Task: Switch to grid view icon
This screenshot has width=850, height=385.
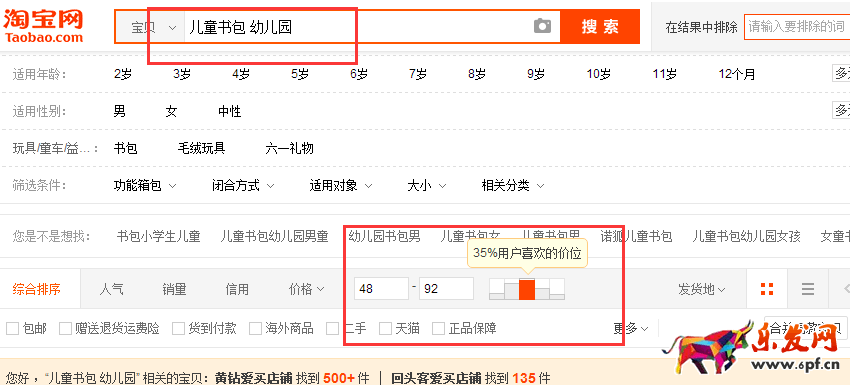Action: 767,289
